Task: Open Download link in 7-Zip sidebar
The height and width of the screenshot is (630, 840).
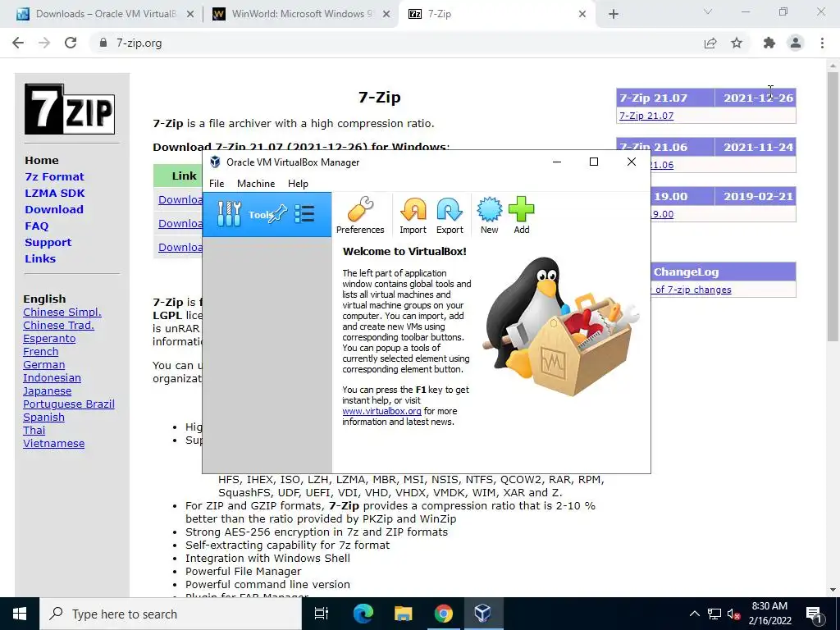Action: coord(54,209)
